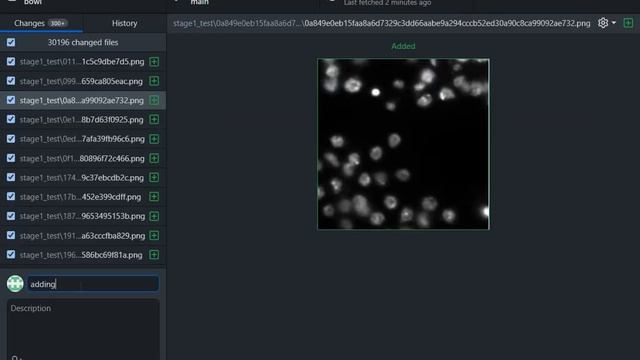640x360 pixels.
Task: Uncheck the file ending 80896f72c466.png
Action: 11,158
